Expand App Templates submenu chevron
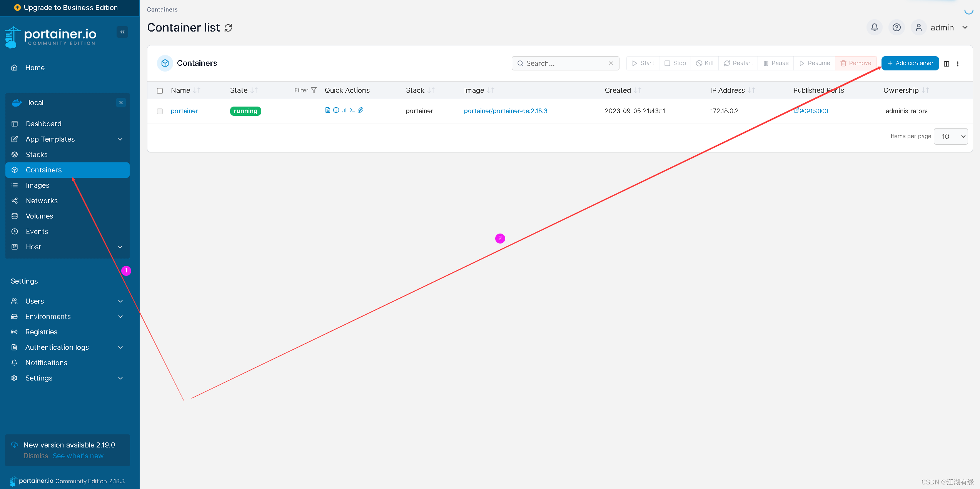This screenshot has width=980, height=489. coord(120,139)
